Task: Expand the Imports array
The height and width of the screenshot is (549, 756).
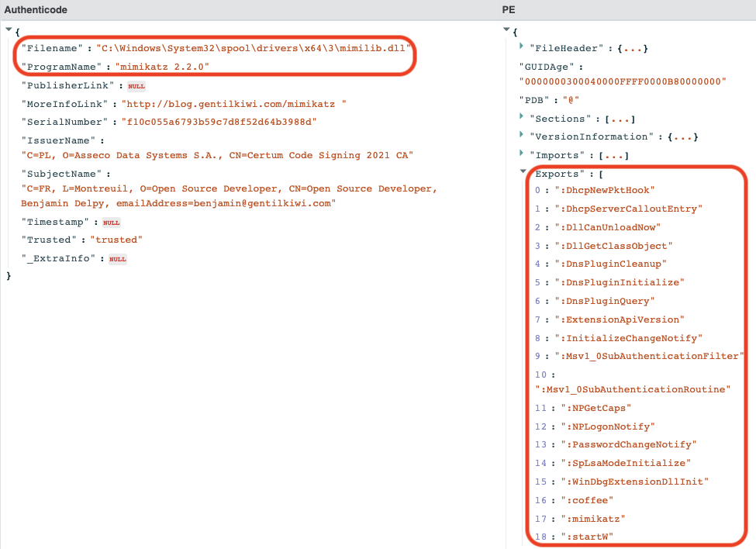Action: (521, 155)
